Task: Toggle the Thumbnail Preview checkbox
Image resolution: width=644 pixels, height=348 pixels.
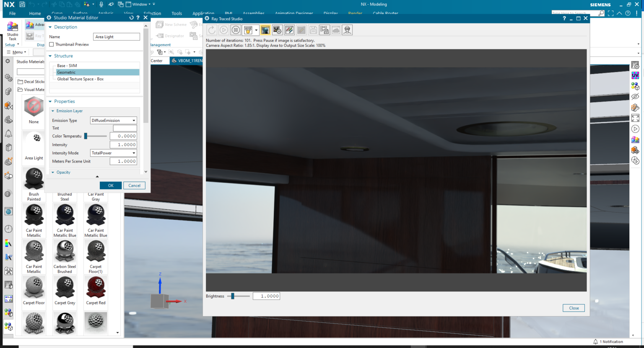Action: coord(51,44)
